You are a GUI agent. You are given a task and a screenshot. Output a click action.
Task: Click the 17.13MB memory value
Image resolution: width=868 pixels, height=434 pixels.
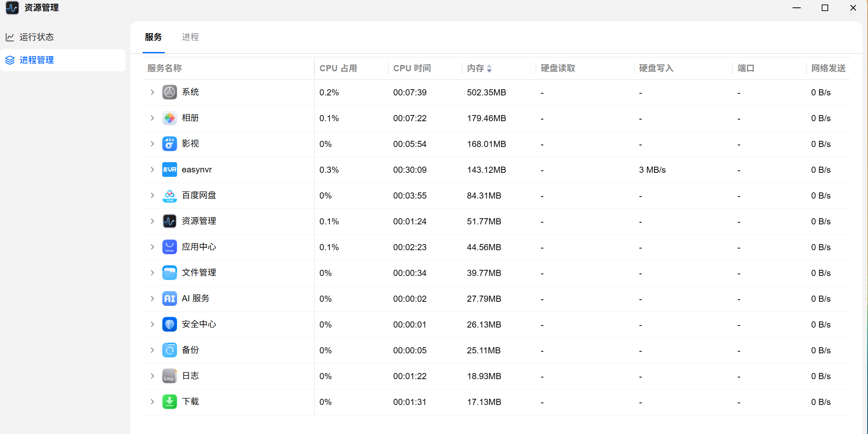[484, 402]
